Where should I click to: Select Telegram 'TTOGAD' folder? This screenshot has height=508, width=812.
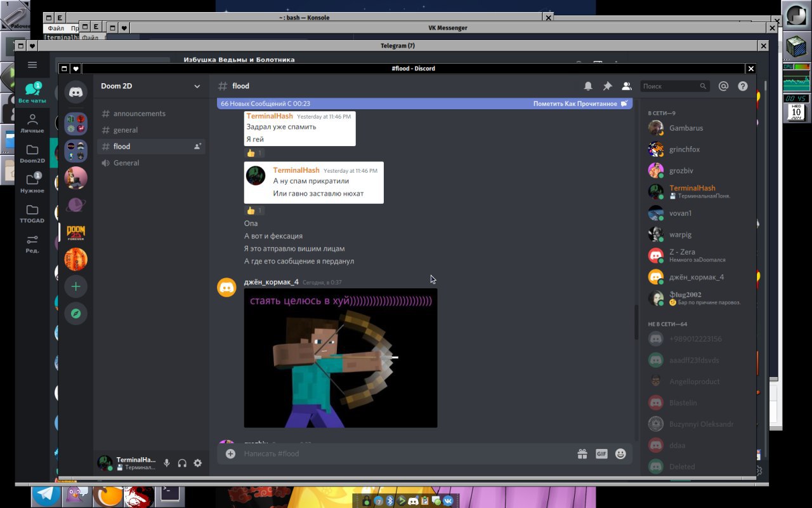pyautogui.click(x=32, y=213)
